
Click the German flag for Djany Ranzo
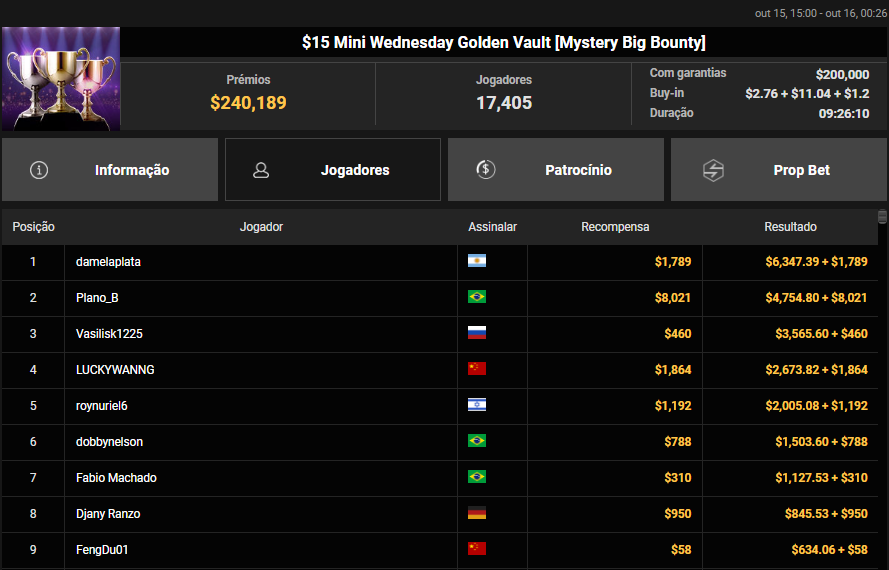pyautogui.click(x=477, y=513)
